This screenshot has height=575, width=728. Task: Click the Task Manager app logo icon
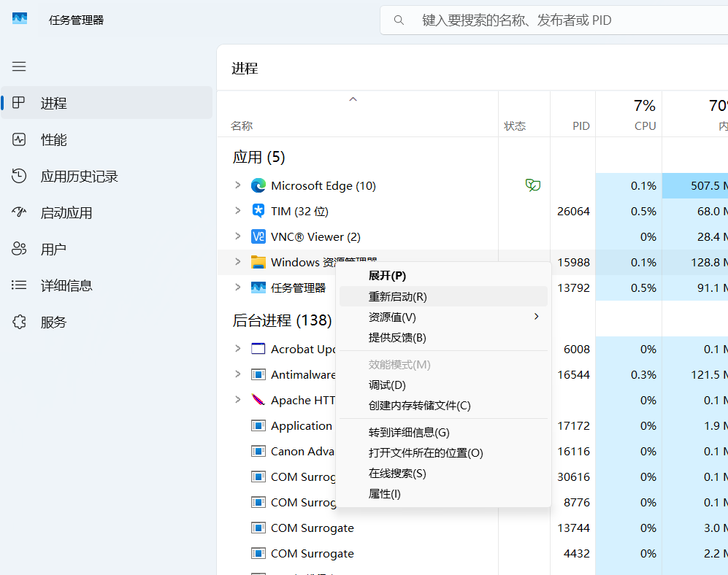tap(20, 18)
